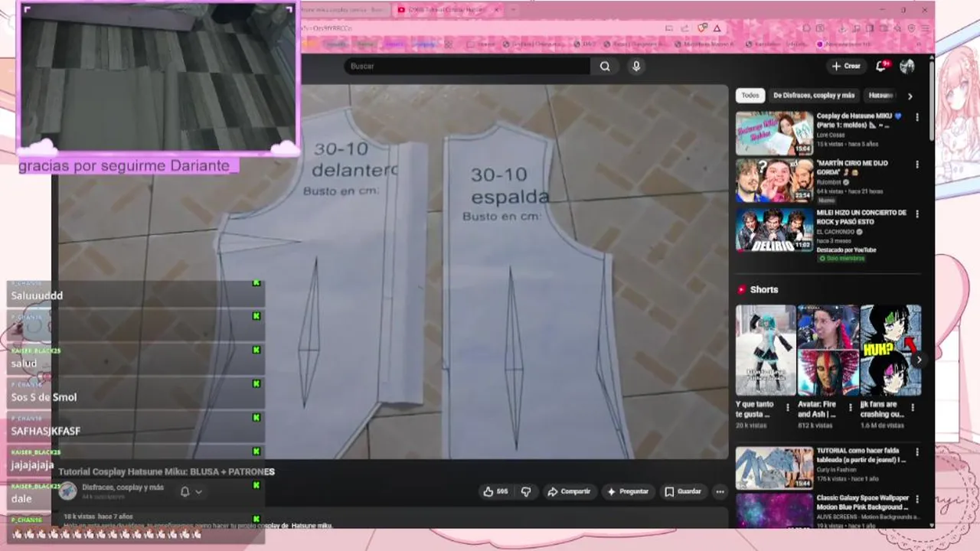The image size is (980, 551).
Task: Dislike the video with thumbs down
Action: [526, 491]
